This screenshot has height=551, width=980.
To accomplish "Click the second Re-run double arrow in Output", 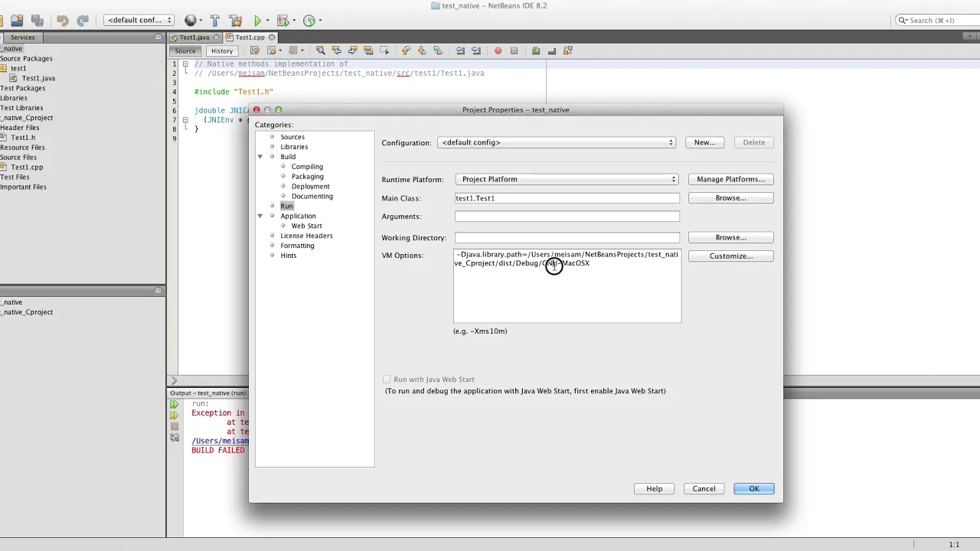I will pyautogui.click(x=174, y=415).
